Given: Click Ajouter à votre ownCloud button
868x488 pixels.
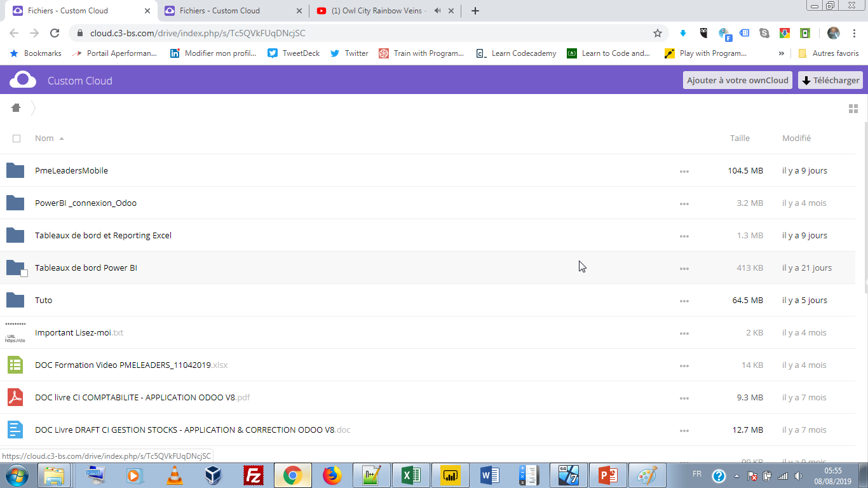Looking at the screenshot, I should point(737,80).
